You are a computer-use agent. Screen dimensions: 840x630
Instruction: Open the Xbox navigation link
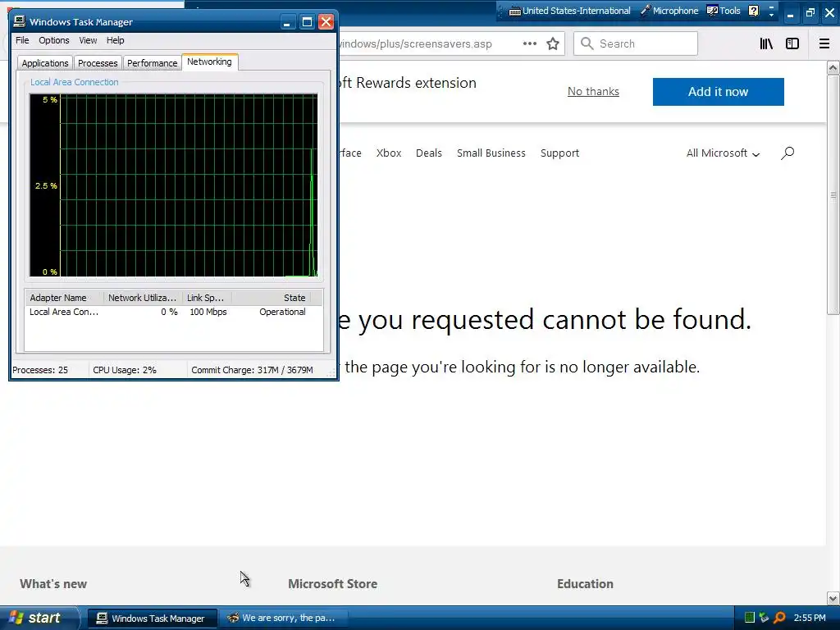pyautogui.click(x=388, y=153)
